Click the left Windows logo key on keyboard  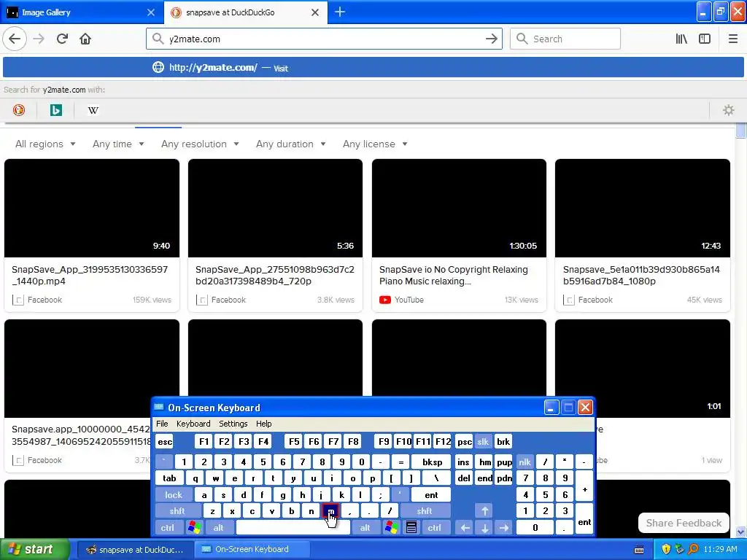tap(194, 527)
